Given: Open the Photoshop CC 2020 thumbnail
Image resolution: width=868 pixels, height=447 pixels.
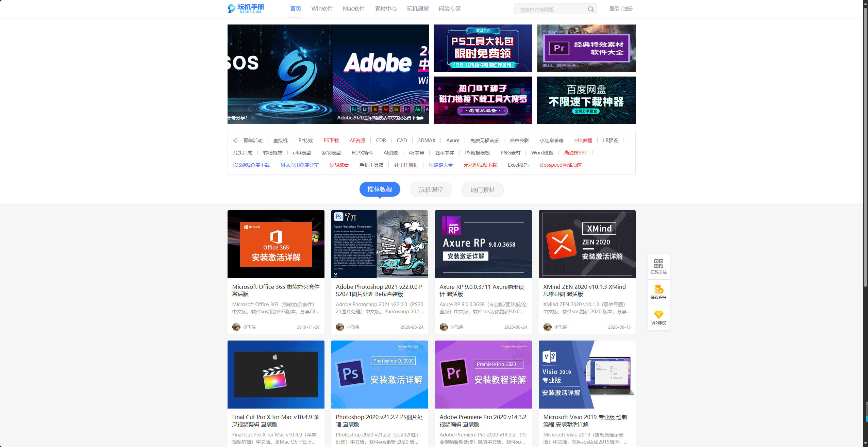Looking at the screenshot, I should pyautogui.click(x=380, y=375).
